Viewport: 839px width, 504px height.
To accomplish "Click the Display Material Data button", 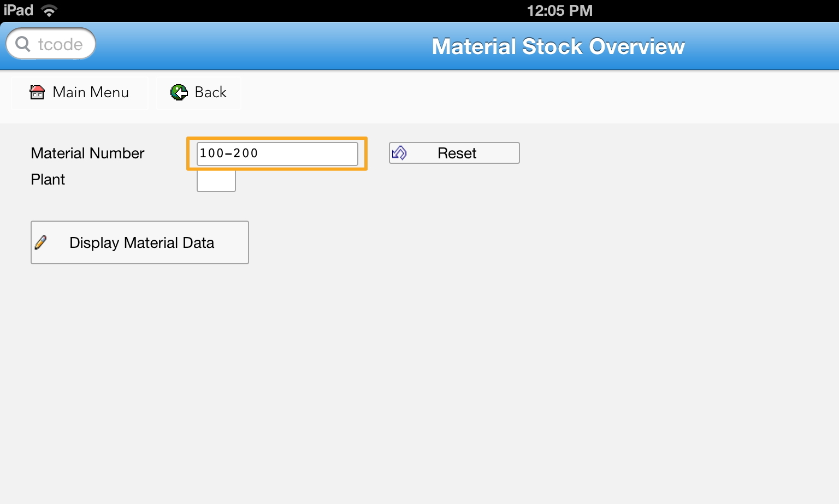I will [x=140, y=242].
